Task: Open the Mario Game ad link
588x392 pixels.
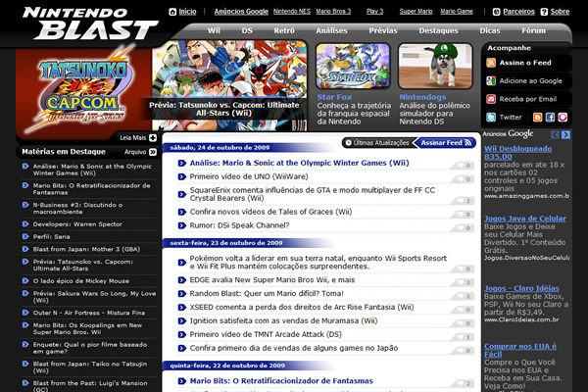Action: [x=457, y=11]
